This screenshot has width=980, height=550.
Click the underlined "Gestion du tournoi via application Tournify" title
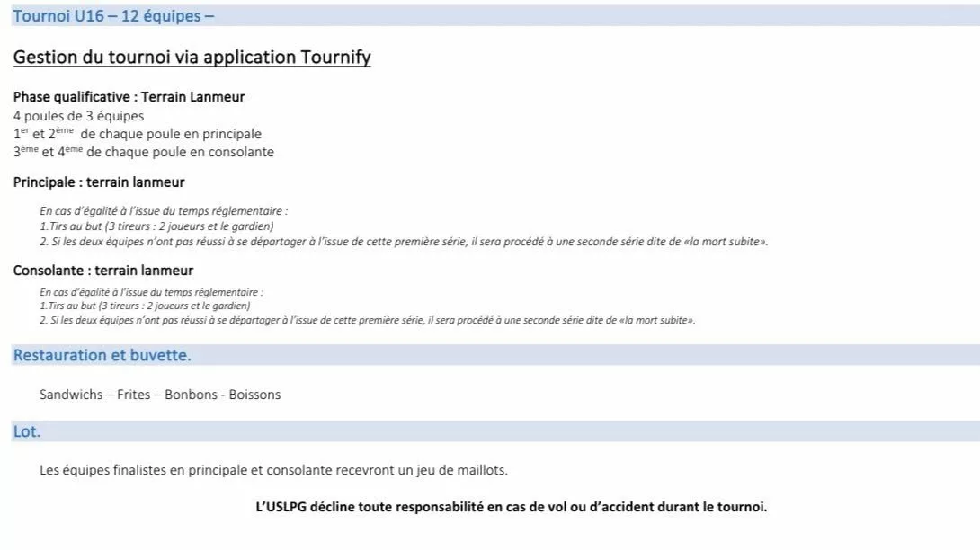(x=192, y=58)
